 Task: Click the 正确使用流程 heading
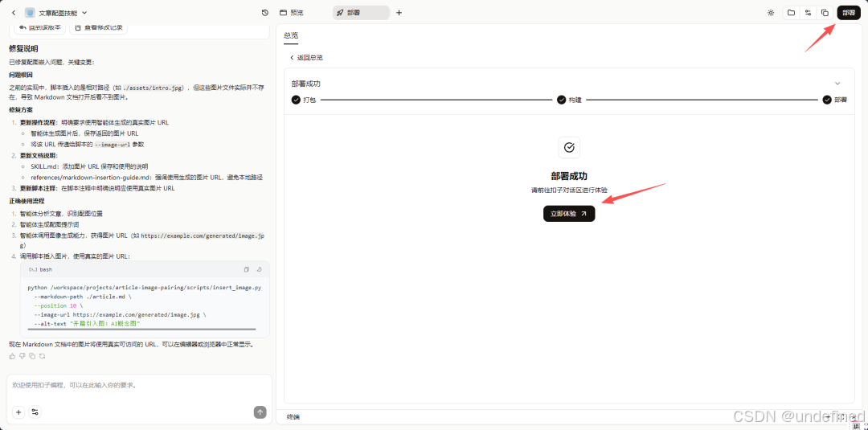[x=27, y=201]
